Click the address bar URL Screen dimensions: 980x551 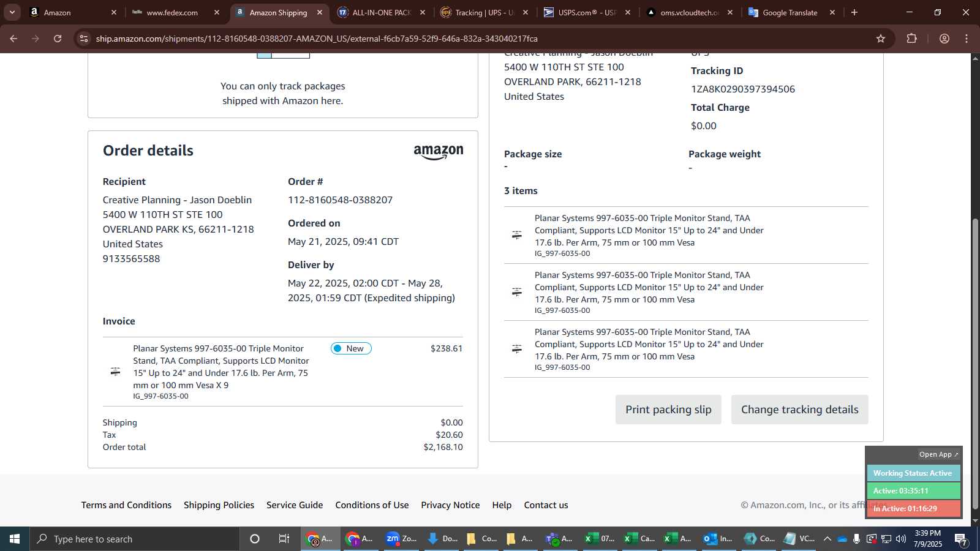317,39
